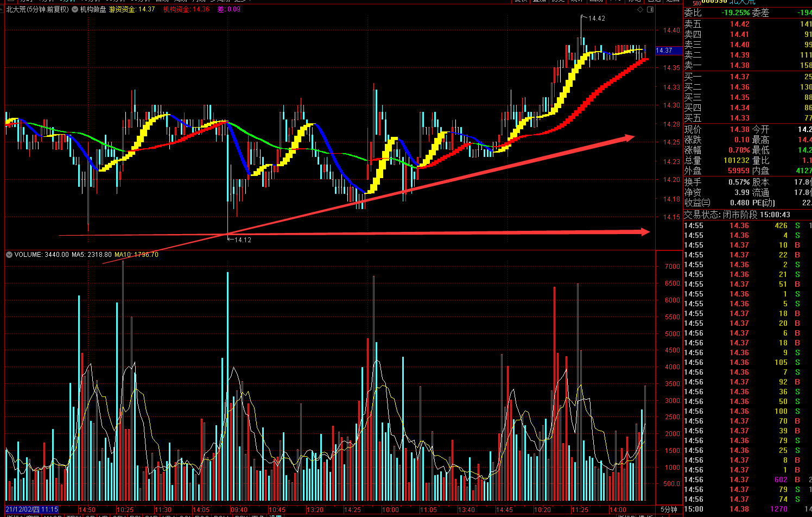Select the 买三 14.35 bid row
Image resolution: width=812 pixels, height=517 pixels.
tap(748, 97)
